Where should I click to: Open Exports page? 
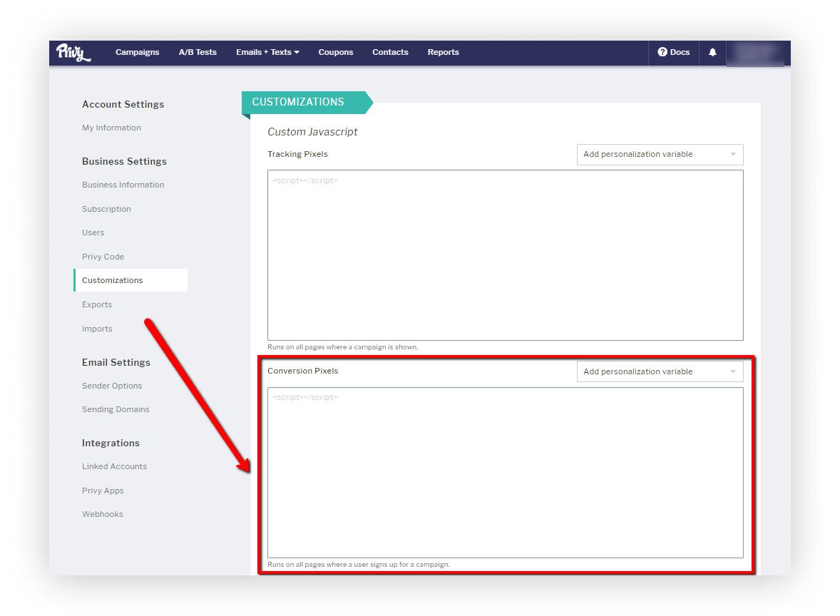click(x=97, y=304)
